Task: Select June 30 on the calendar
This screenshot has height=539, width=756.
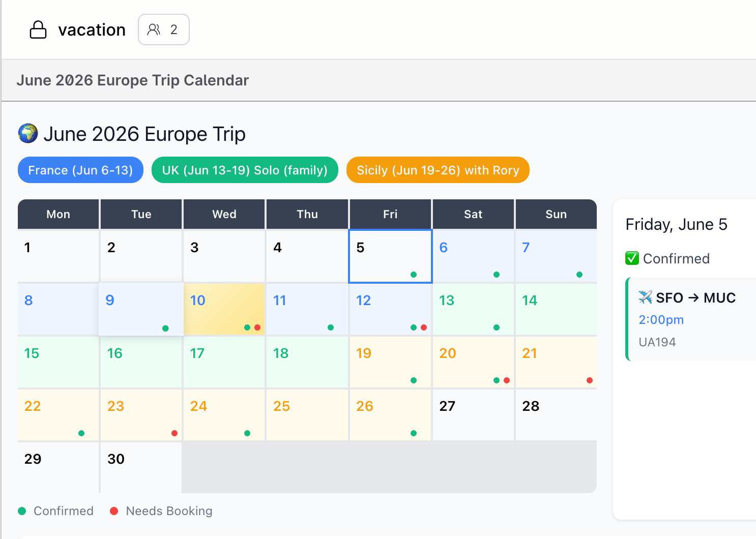Action: click(141, 468)
